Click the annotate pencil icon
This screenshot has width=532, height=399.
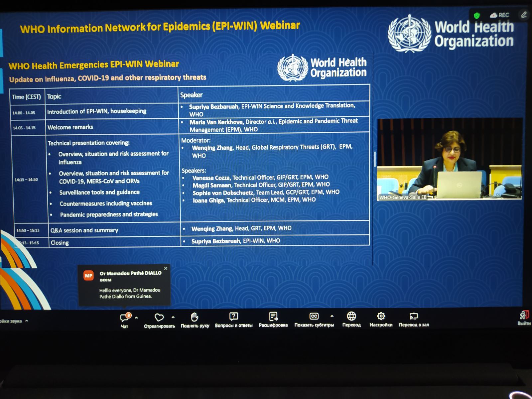point(524,15)
